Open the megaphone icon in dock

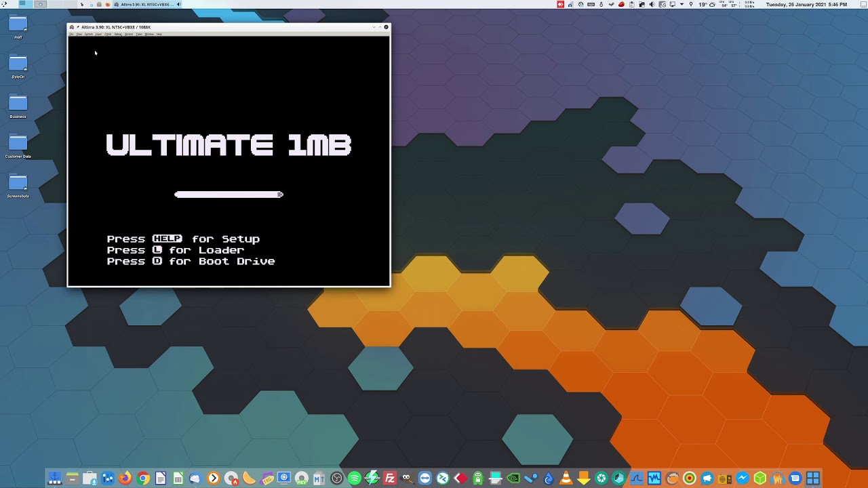pyautogui.click(x=707, y=479)
